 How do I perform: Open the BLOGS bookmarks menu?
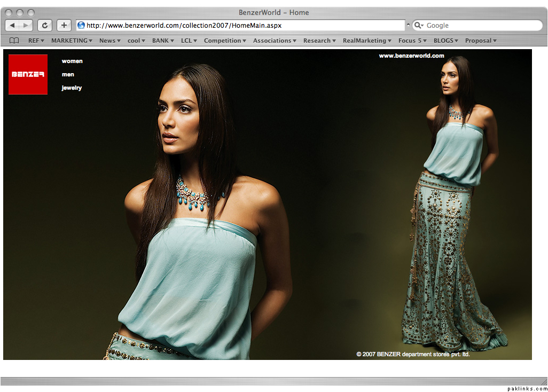click(445, 41)
